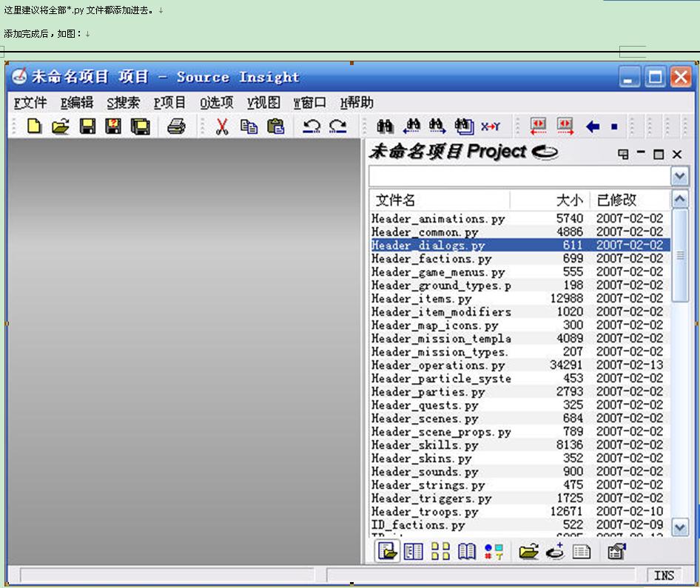Open the S搜索 menu
The width and height of the screenshot is (700, 588).
pos(123,103)
